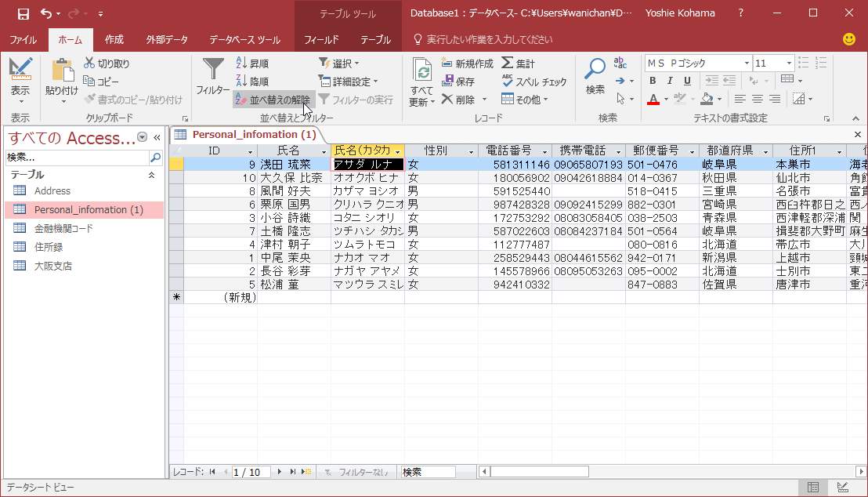Open font name MS Pゴシック dropdown

coord(747,63)
